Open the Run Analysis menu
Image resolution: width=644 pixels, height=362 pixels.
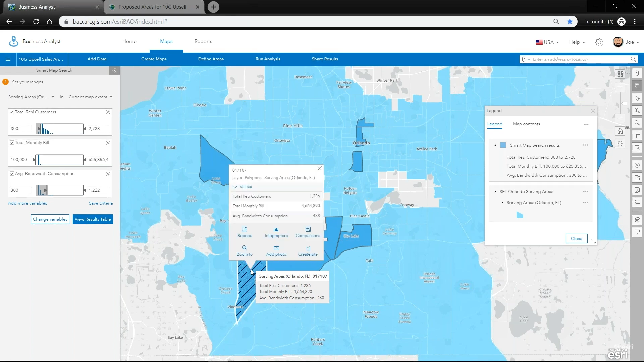tap(268, 59)
